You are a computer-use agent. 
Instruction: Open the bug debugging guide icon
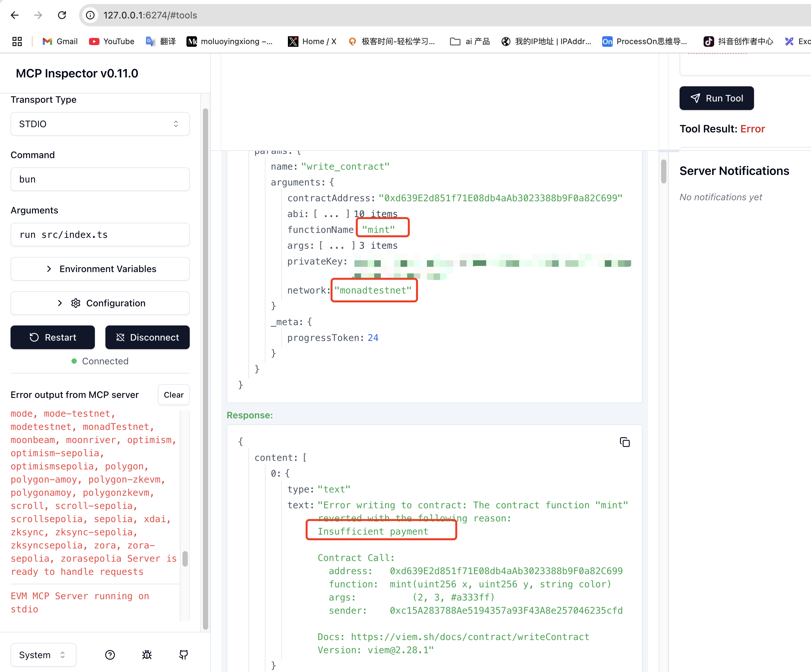click(147, 655)
